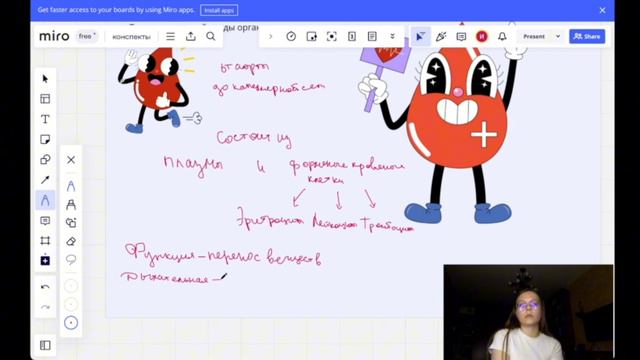Viewport: 640px width, 360px height.
Task: Open the reactions icon
Action: pyautogui.click(x=441, y=36)
